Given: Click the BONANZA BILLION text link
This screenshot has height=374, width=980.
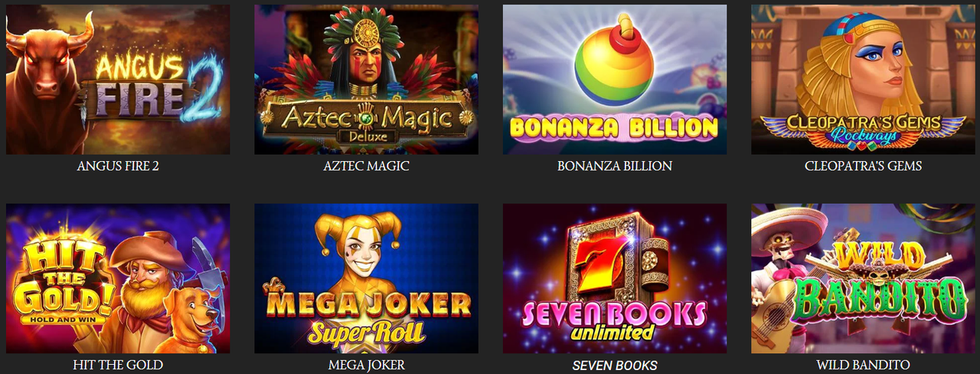Looking at the screenshot, I should [615, 166].
